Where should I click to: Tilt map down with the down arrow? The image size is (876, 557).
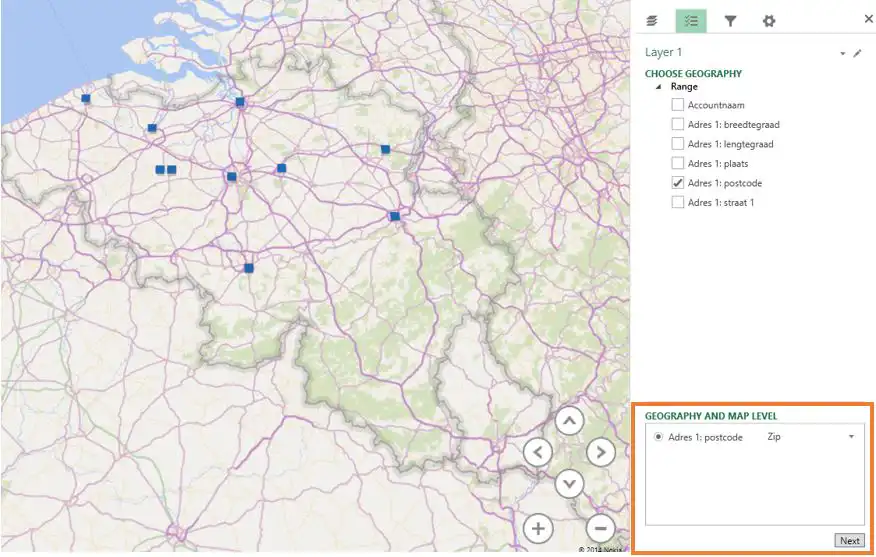[569, 484]
